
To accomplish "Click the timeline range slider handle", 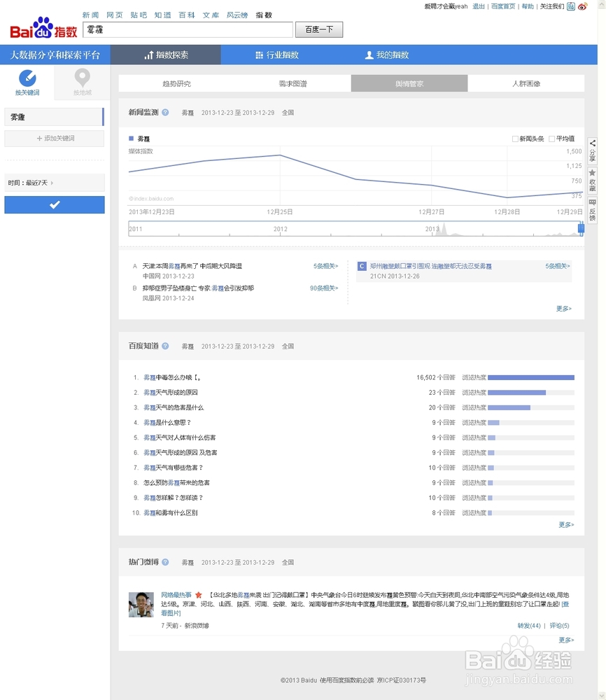I will coord(581,229).
